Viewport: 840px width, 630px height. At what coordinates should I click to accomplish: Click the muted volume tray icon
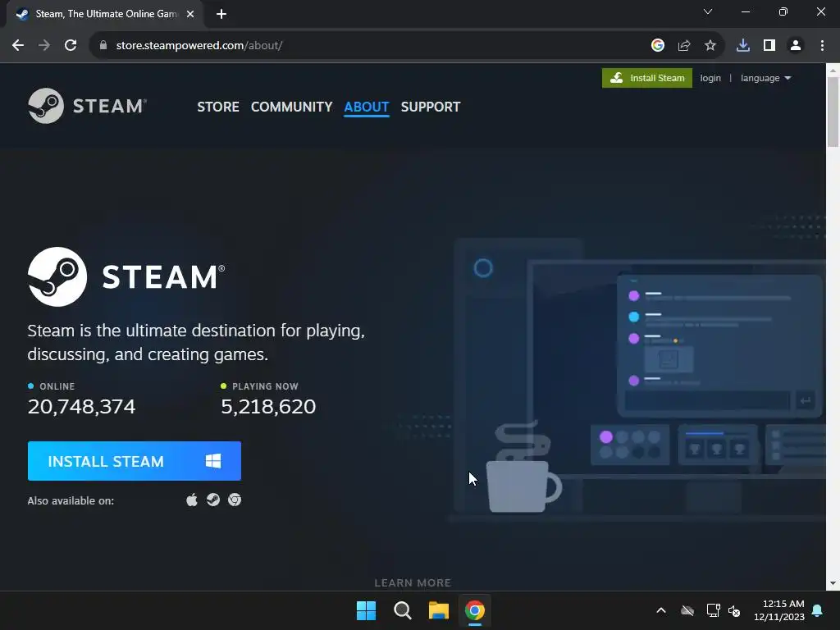[734, 610]
